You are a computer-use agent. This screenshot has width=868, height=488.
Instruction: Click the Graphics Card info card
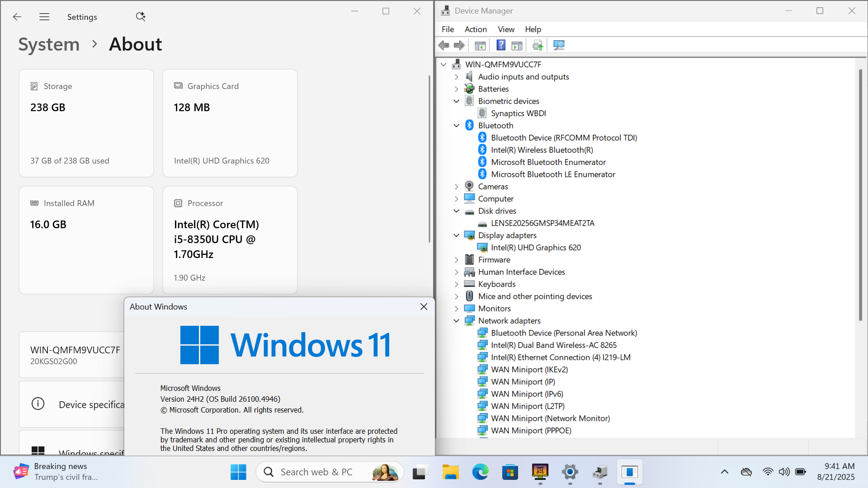point(230,123)
